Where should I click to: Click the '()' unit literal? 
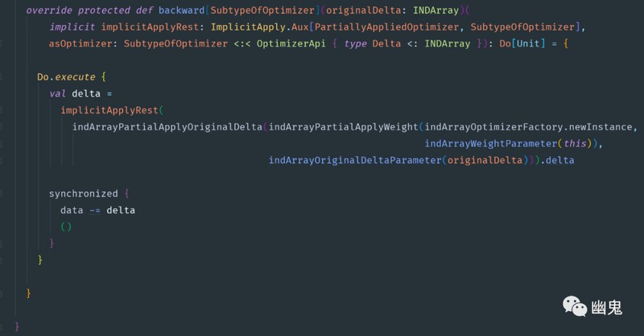[x=66, y=227]
